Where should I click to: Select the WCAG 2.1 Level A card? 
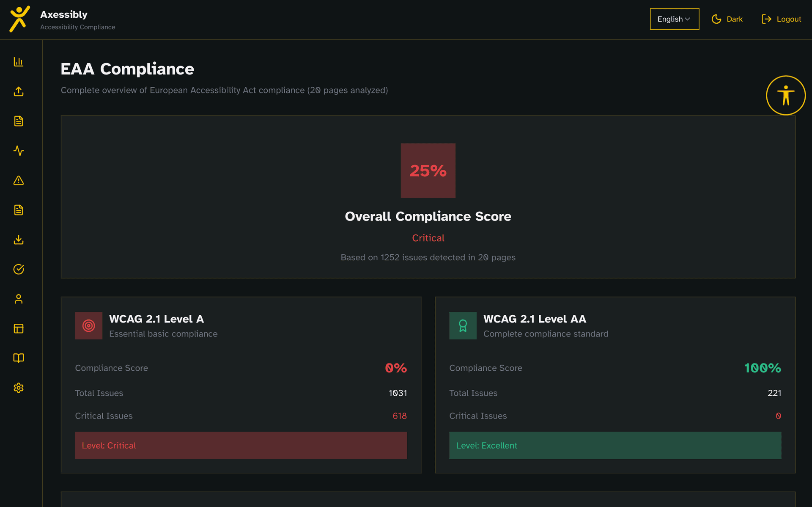[x=241, y=383]
